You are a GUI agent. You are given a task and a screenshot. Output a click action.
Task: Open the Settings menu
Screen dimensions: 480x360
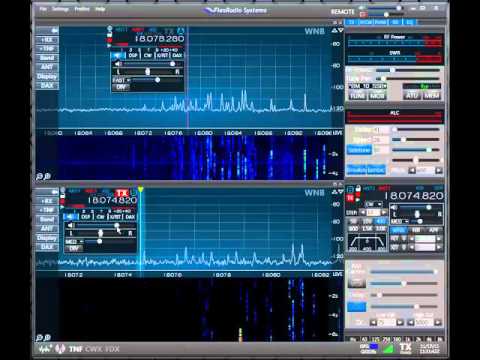[60, 9]
